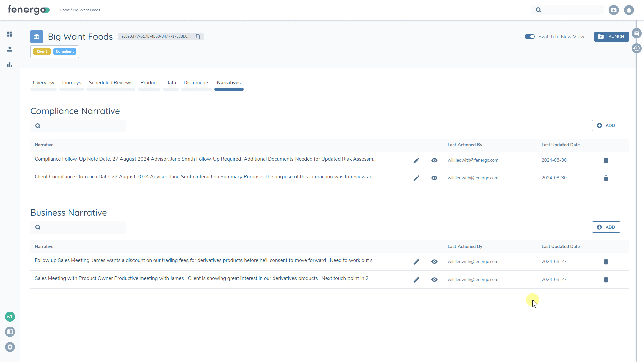Open the comments chat bubble icon

pyautogui.click(x=636, y=33)
